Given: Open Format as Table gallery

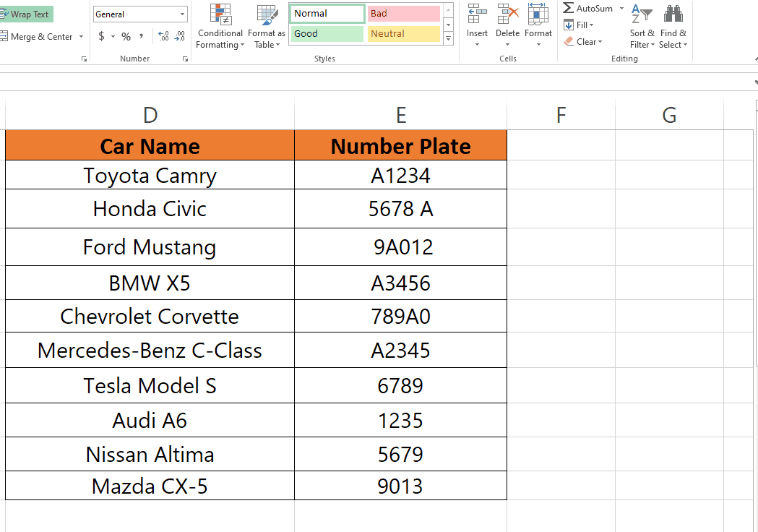Looking at the screenshot, I should click(267, 27).
